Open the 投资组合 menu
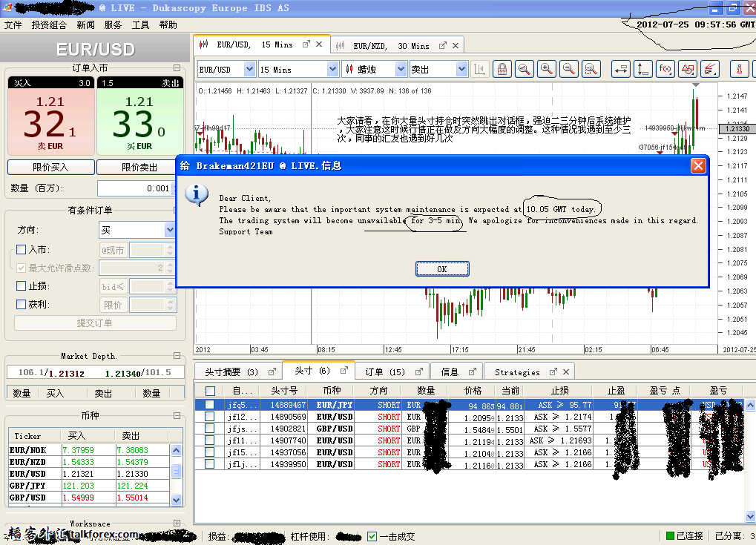The height and width of the screenshot is (545, 756). click(x=49, y=25)
